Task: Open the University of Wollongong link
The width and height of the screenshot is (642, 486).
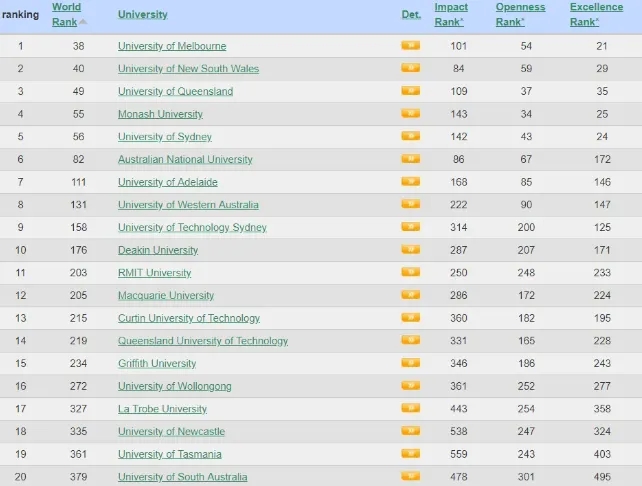Action: tap(174, 386)
